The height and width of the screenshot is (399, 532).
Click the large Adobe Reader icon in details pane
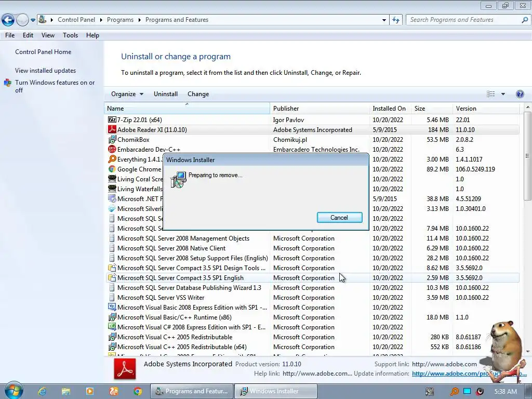pyautogui.click(x=125, y=369)
